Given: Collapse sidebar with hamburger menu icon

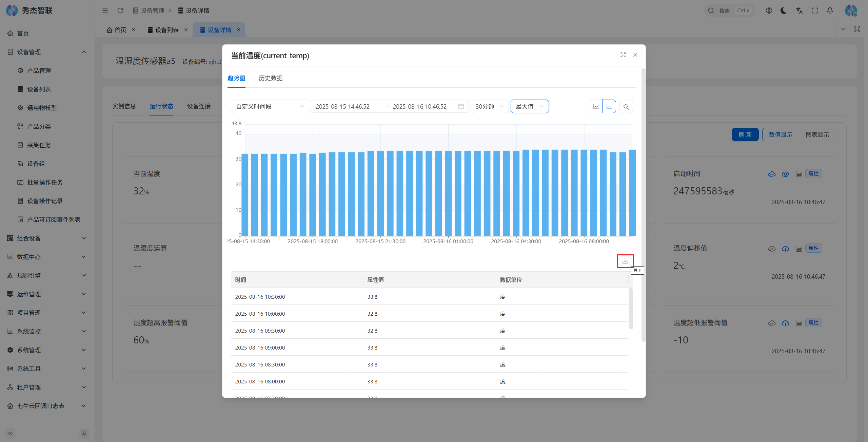Looking at the screenshot, I should coord(105,10).
